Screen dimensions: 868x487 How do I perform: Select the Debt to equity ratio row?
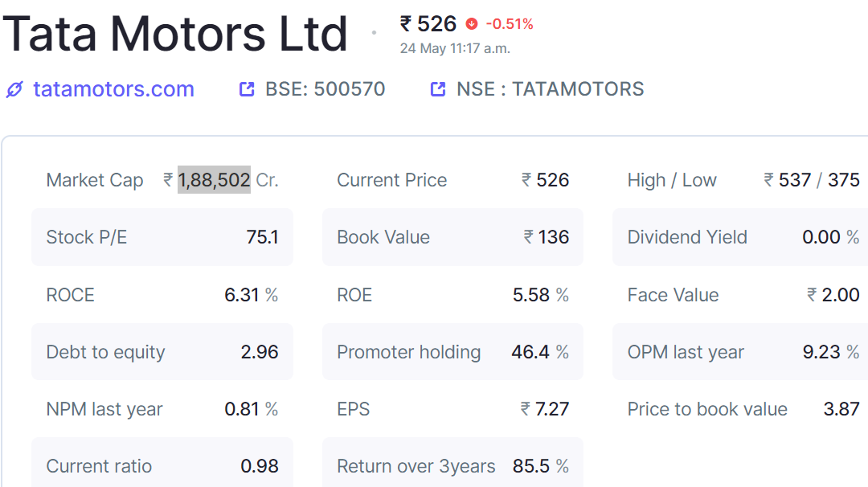tap(162, 352)
